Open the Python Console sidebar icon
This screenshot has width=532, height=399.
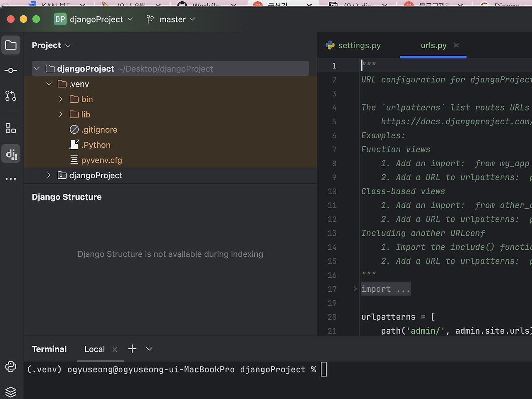pyautogui.click(x=11, y=367)
